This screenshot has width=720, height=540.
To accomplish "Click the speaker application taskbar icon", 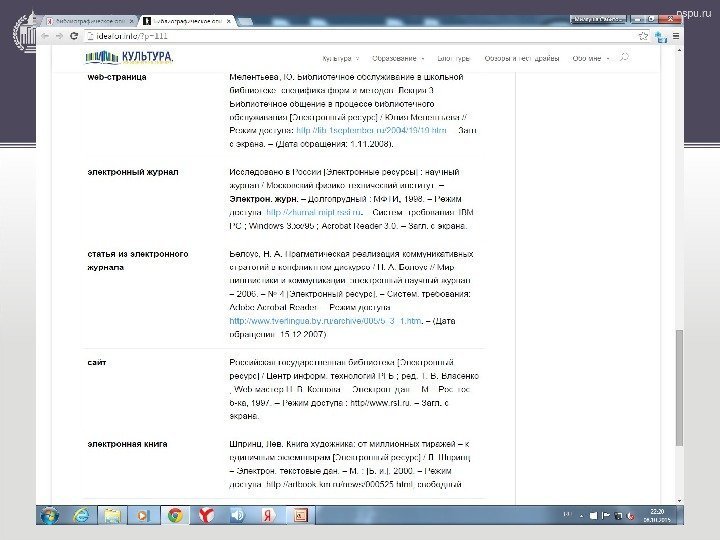I will pyautogui.click(x=237, y=516).
